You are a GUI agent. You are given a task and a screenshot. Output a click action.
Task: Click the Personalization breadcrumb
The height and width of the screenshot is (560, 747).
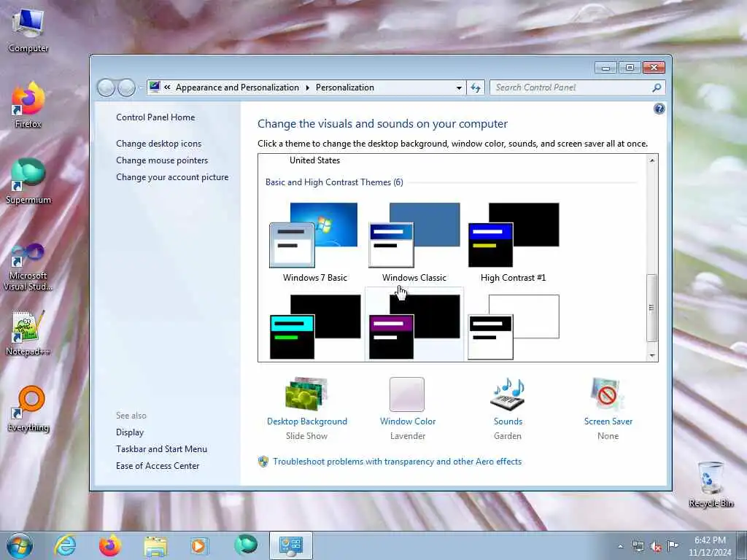[x=345, y=87]
